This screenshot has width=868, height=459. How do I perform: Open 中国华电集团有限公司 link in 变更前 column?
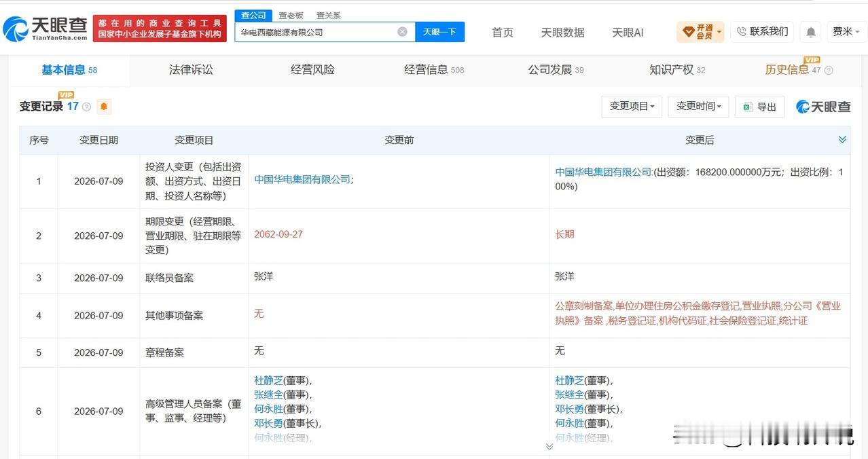tap(302, 179)
